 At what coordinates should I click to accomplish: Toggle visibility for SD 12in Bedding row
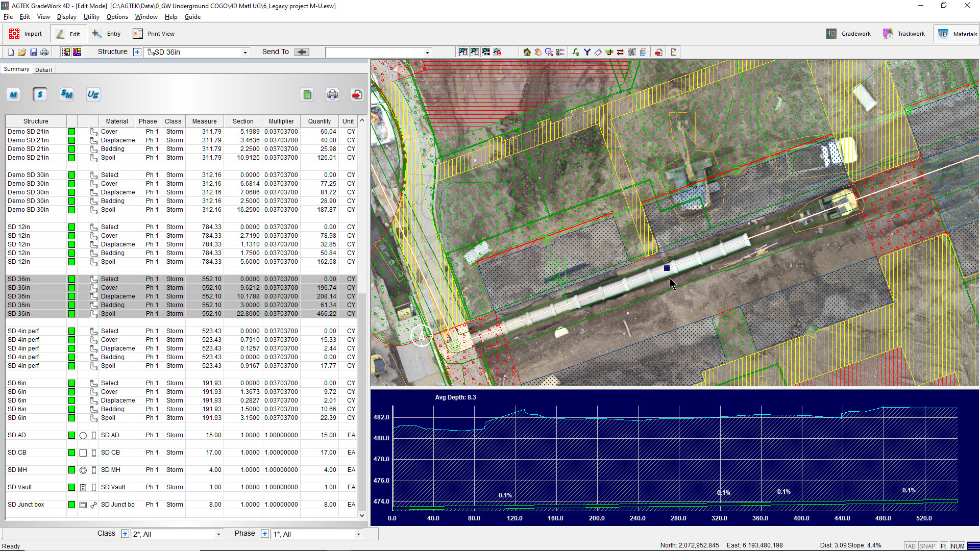coord(72,253)
